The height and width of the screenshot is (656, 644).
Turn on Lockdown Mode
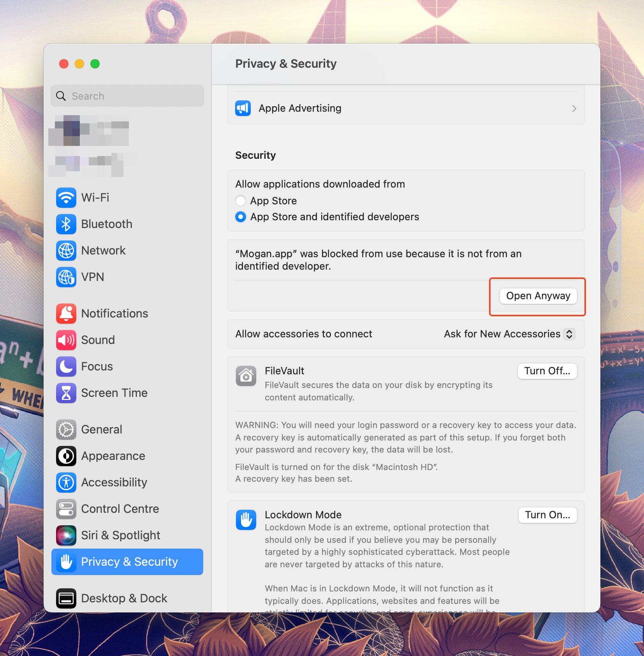click(547, 515)
